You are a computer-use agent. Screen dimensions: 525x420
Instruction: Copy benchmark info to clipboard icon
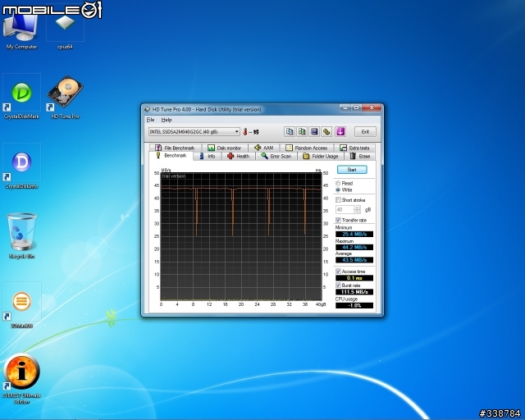click(290, 131)
